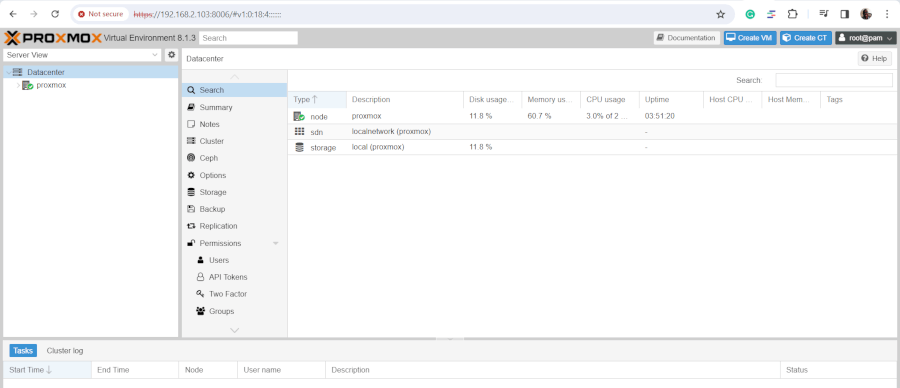Sort by the Type column header

pos(317,99)
